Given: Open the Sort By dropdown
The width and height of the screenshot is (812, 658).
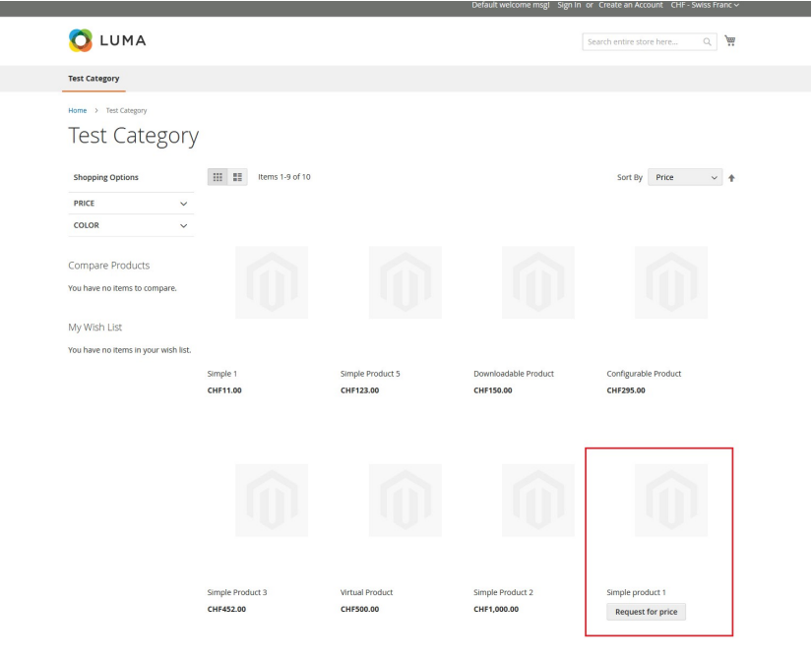Looking at the screenshot, I should [685, 177].
